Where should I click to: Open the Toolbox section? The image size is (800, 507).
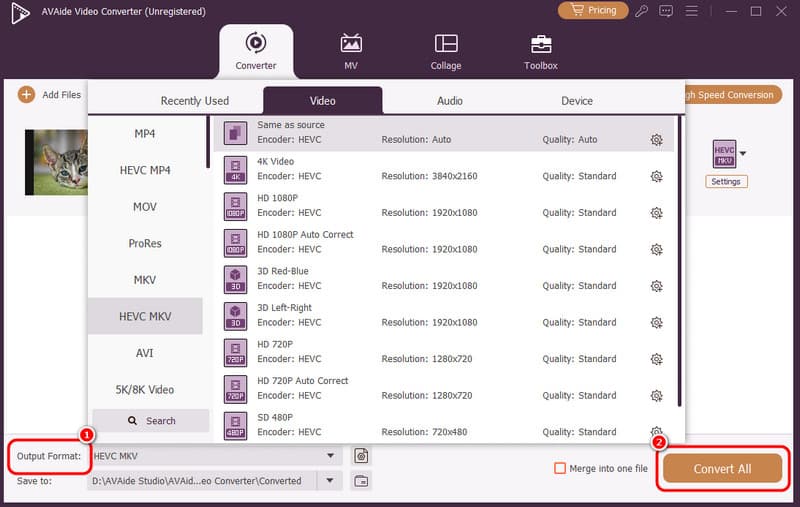tap(541, 53)
